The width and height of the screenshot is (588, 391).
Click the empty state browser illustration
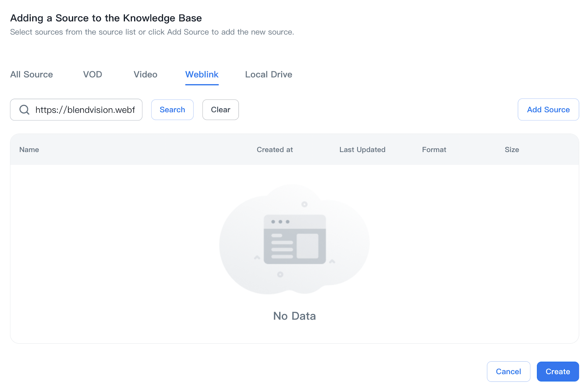point(294,239)
